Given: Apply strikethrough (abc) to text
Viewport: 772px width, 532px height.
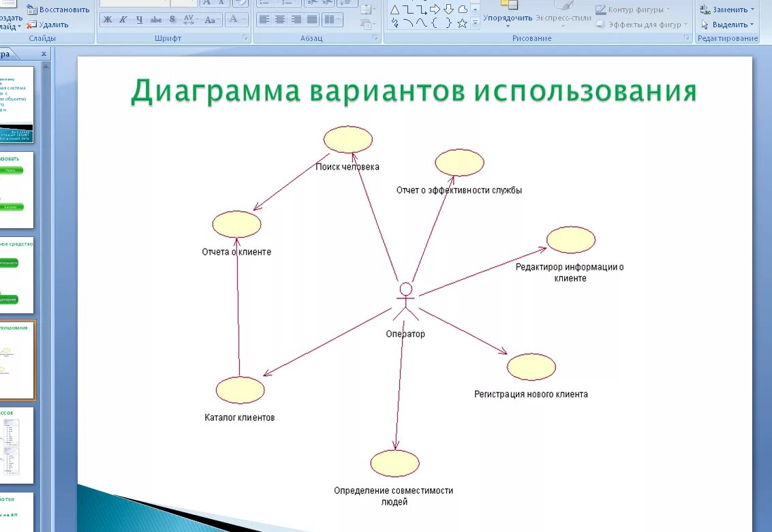Looking at the screenshot, I should 155,20.
